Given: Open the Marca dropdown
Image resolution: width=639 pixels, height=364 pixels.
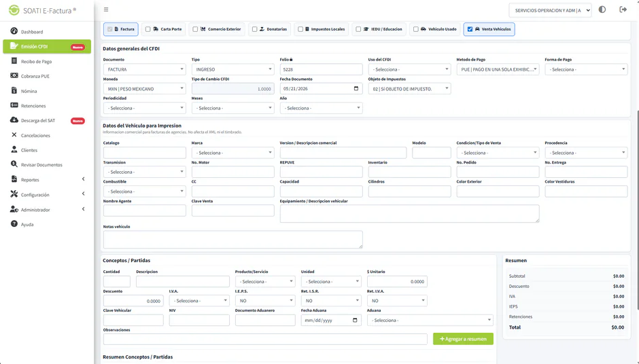Looking at the screenshot, I should click(x=232, y=153).
